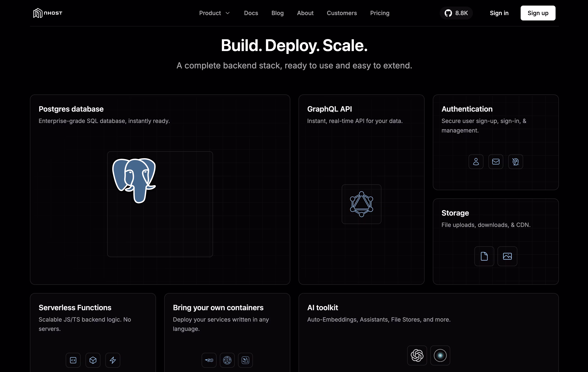Expand the Product dropdown menu
The height and width of the screenshot is (372, 588).
[214, 13]
